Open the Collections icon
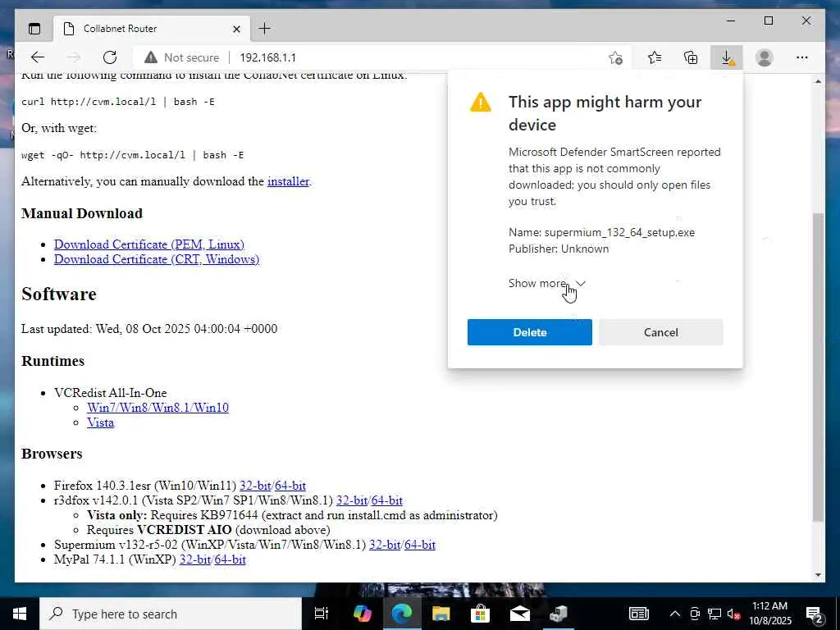This screenshot has width=840, height=630. point(691,57)
